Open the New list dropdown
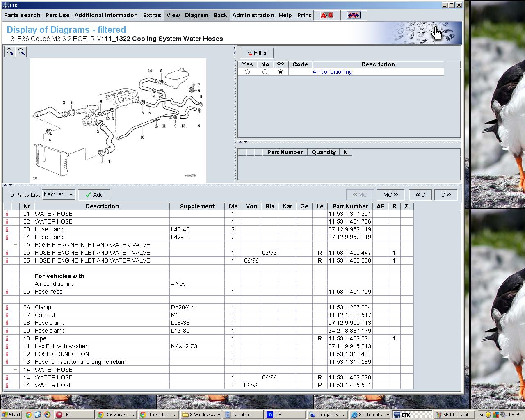 pos(59,195)
